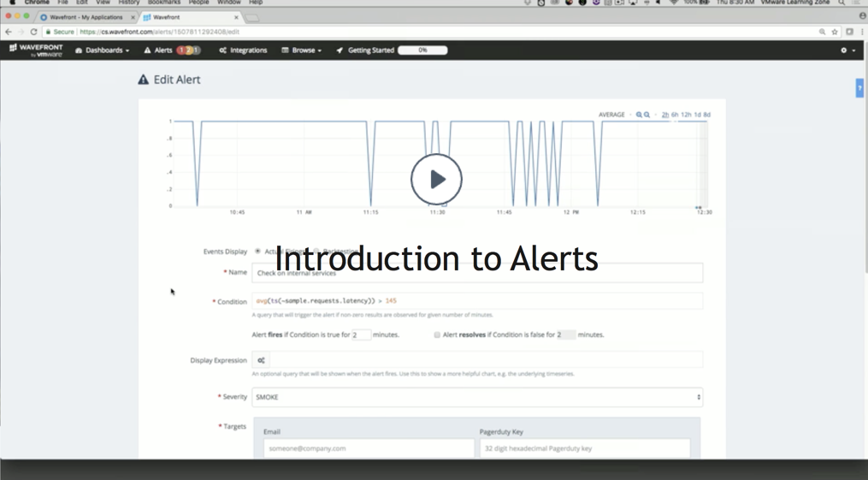The width and height of the screenshot is (868, 480).
Task: Bookmark this page with the star
Action: [835, 33]
